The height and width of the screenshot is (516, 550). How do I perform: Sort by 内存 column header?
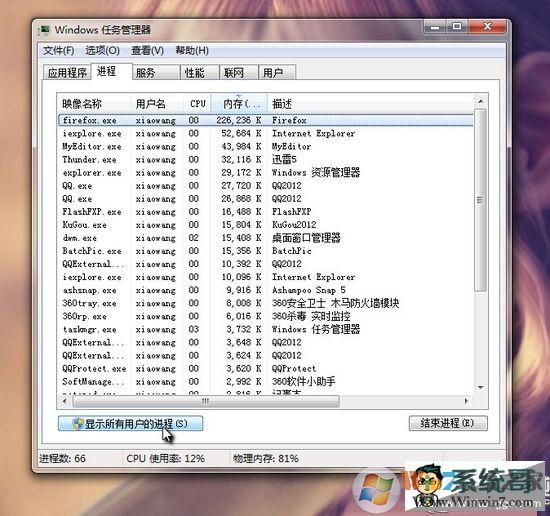point(239,103)
